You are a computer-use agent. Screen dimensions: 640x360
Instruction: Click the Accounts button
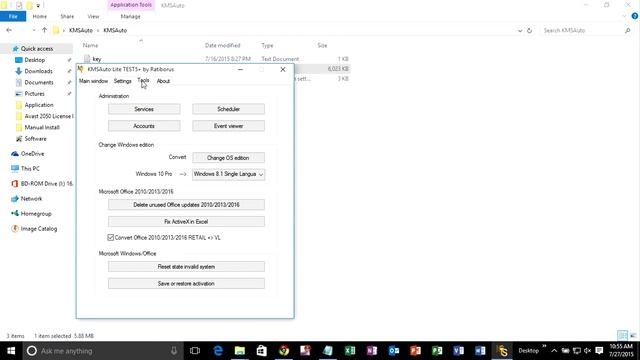point(144,126)
